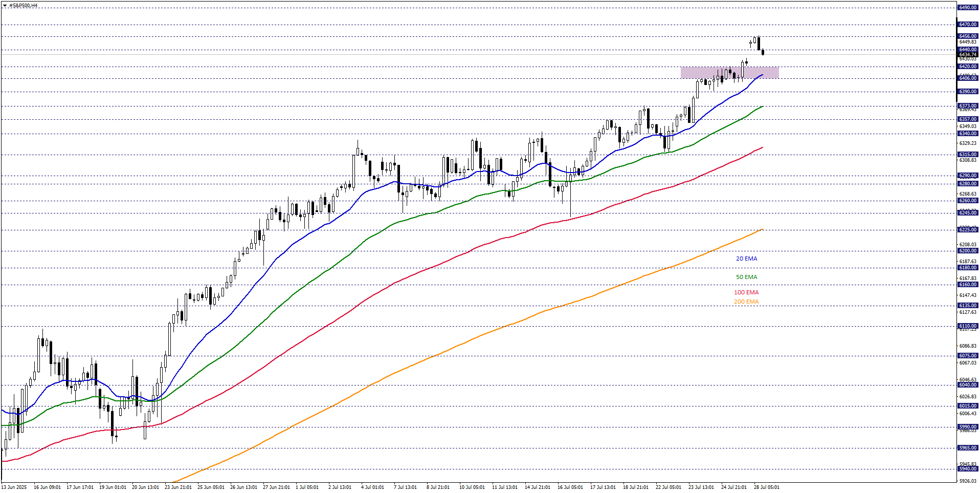
Task: Click the 16 Jul 05:01 time label
Action: [570, 487]
